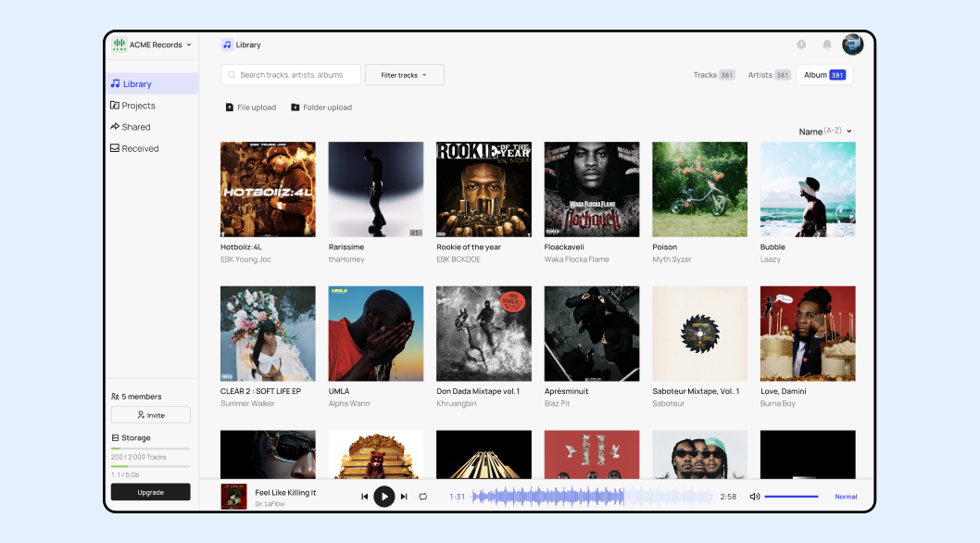Open the user profile avatar

tap(852, 44)
